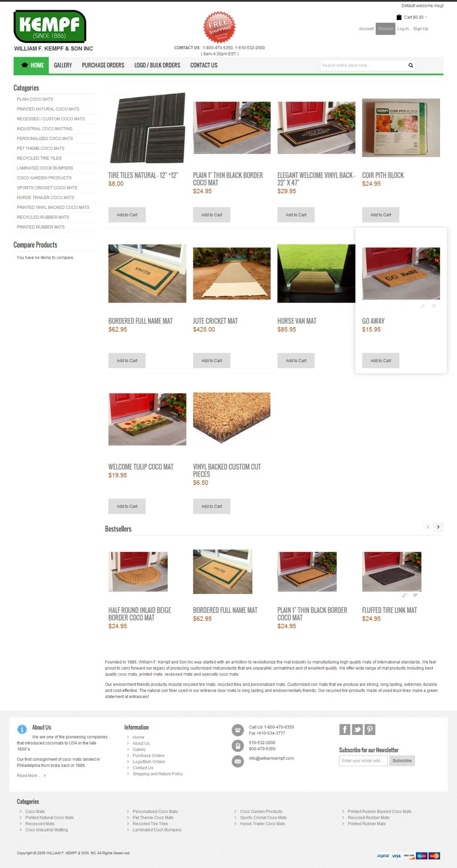Click the Kempf logo

coord(50,27)
